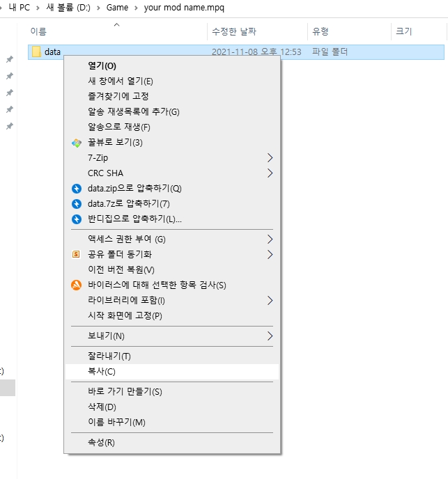Screen dimensions: 448x479
Task: Select 새 창에서 열기(E)
Action: (172, 81)
